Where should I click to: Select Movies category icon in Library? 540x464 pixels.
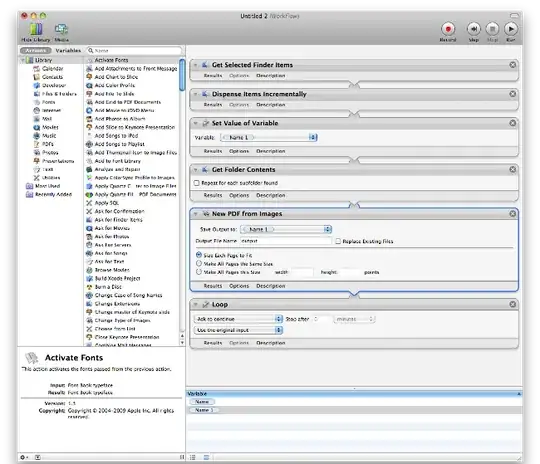coord(37,127)
